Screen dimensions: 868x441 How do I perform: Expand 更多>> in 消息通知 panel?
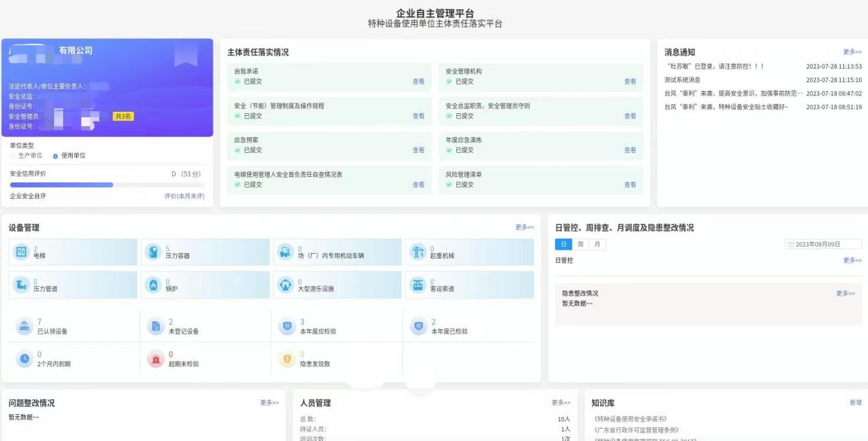(852, 52)
